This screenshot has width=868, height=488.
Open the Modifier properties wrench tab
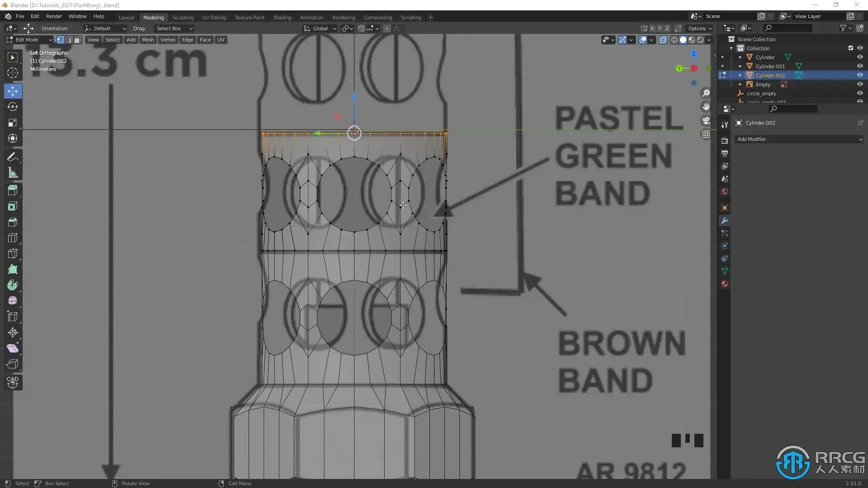(x=725, y=221)
